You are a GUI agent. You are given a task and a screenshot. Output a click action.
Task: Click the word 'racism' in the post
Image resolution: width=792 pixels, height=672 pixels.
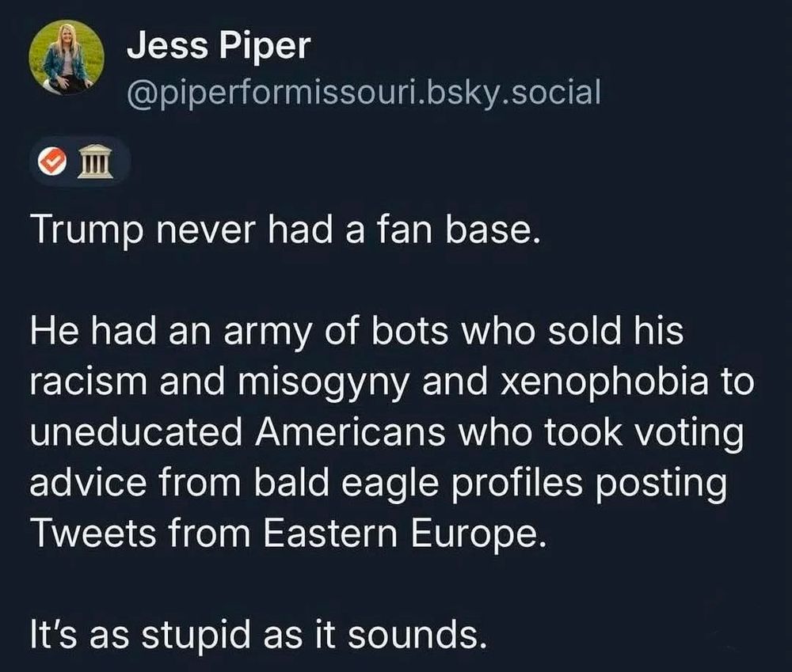click(88, 383)
